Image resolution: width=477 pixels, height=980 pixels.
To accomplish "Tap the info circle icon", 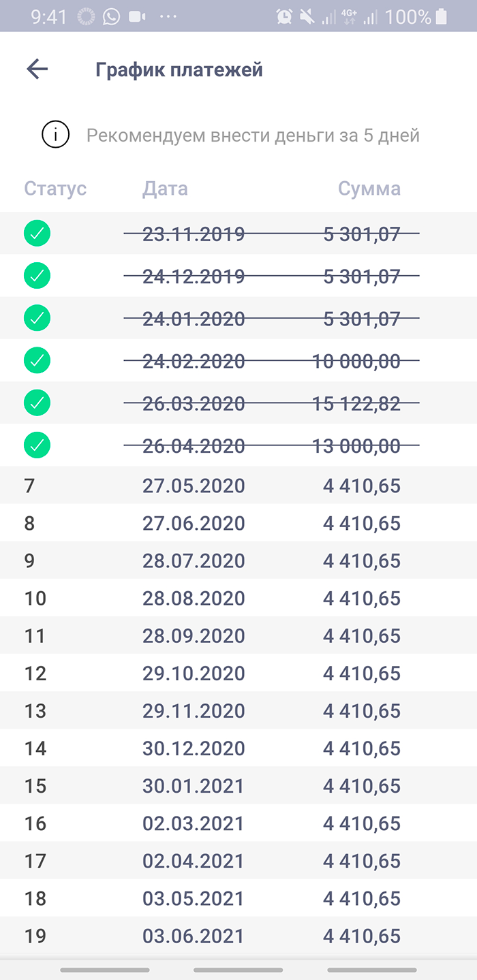I will pyautogui.click(x=55, y=136).
